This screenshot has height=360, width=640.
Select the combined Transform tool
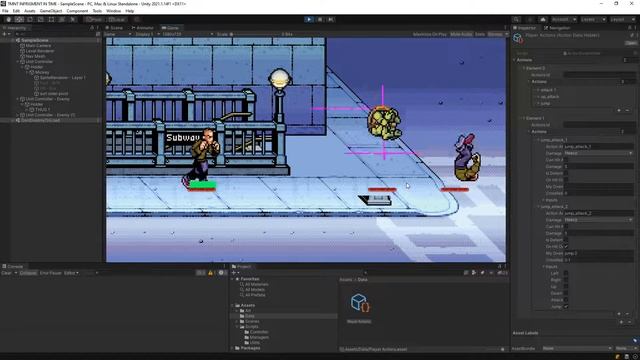pyautogui.click(x=62, y=19)
